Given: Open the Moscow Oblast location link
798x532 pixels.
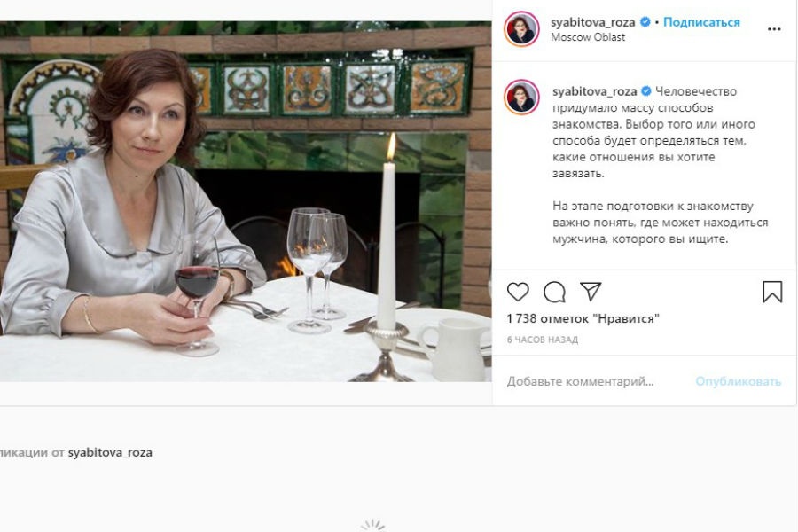Looking at the screenshot, I should [588, 37].
